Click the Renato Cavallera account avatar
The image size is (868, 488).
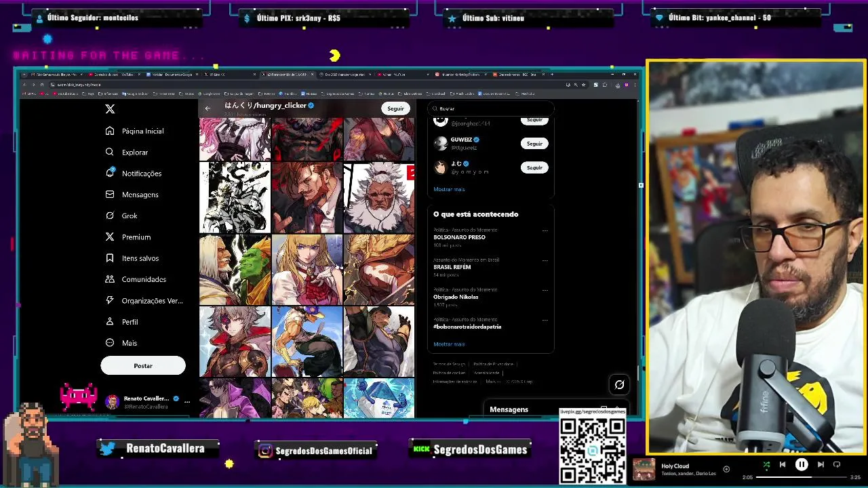112,402
